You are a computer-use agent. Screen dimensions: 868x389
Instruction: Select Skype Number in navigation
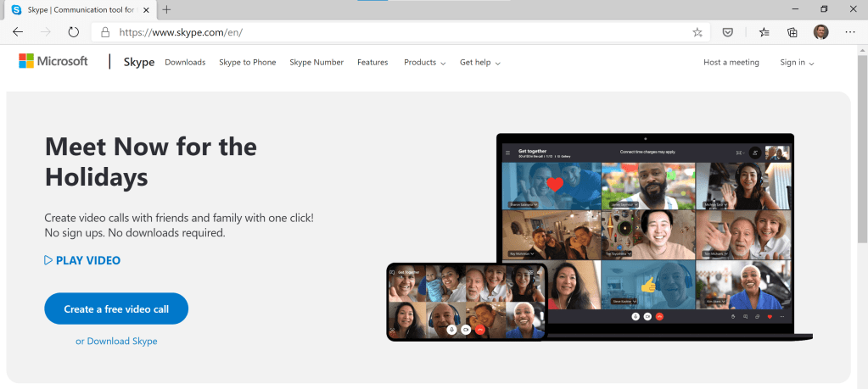tap(316, 63)
